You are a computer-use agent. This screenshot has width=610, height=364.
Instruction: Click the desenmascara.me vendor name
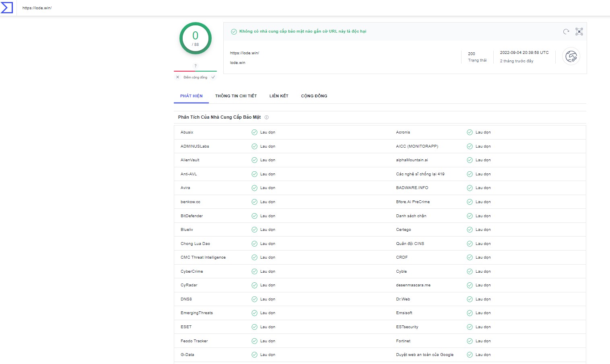click(x=413, y=285)
